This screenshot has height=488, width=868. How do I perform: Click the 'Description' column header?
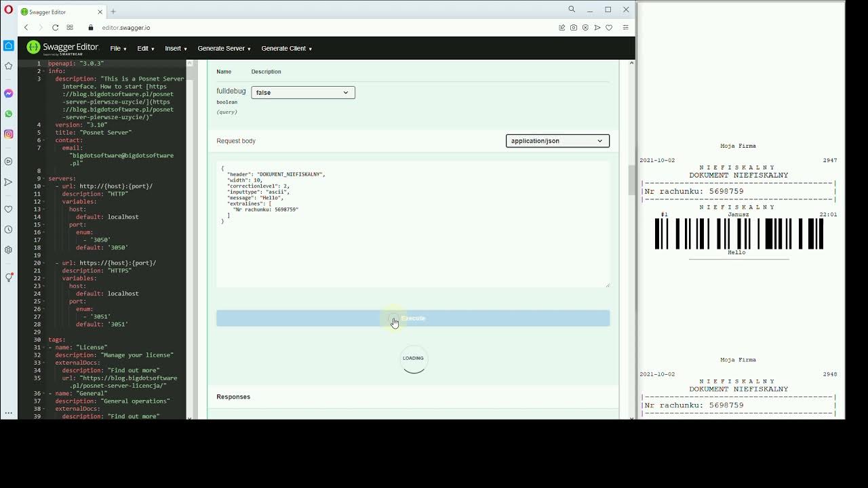pyautogui.click(x=266, y=72)
